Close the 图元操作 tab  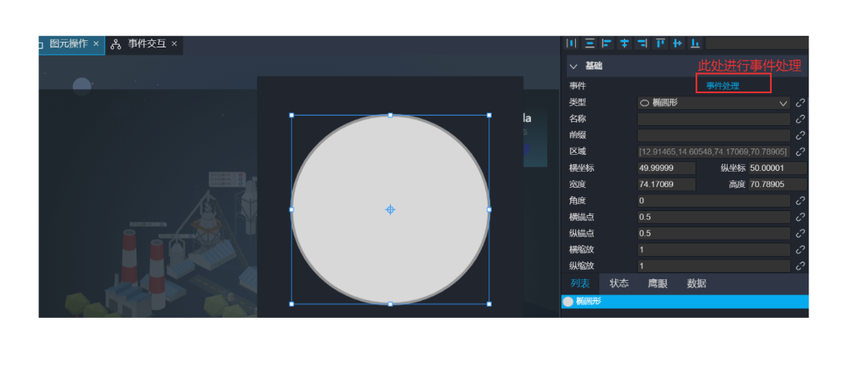click(96, 43)
